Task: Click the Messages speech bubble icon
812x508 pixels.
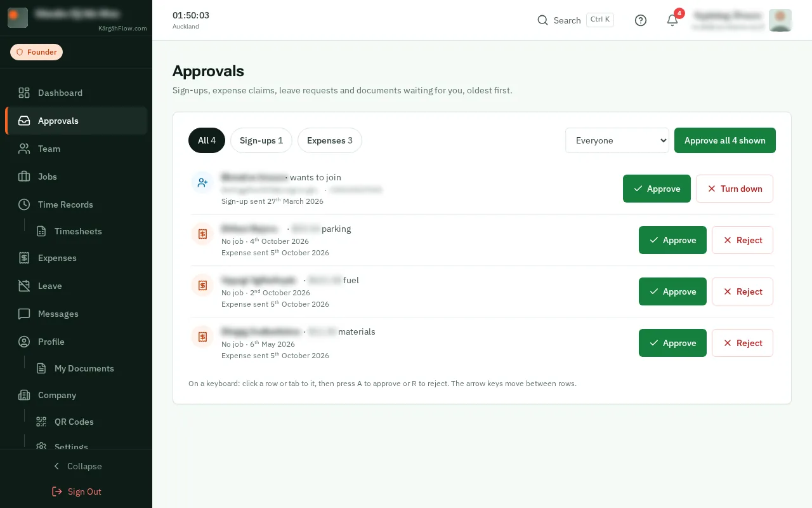Action: [24, 314]
